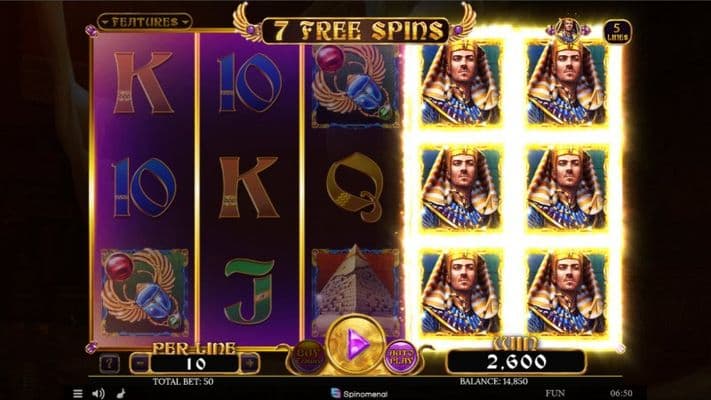Click the pharaoh emblem above the reels

point(568,29)
